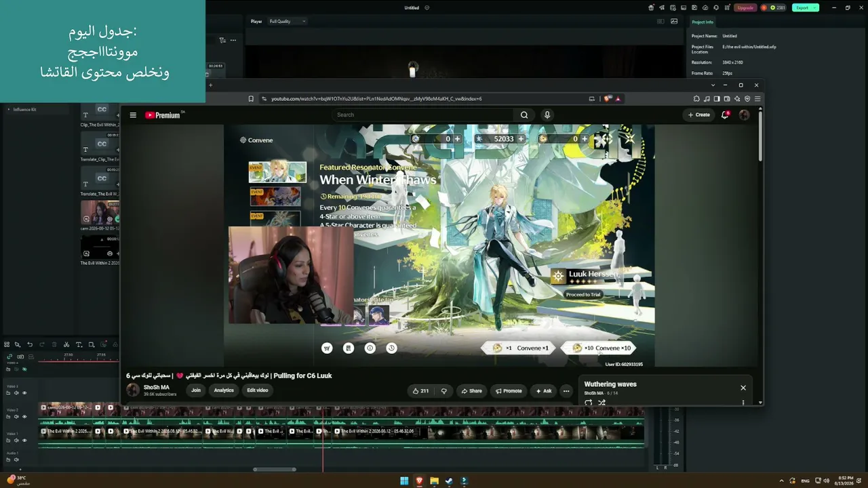This screenshot has width=868, height=488.
Task: Click the Ask button under the video
Action: coord(544,390)
